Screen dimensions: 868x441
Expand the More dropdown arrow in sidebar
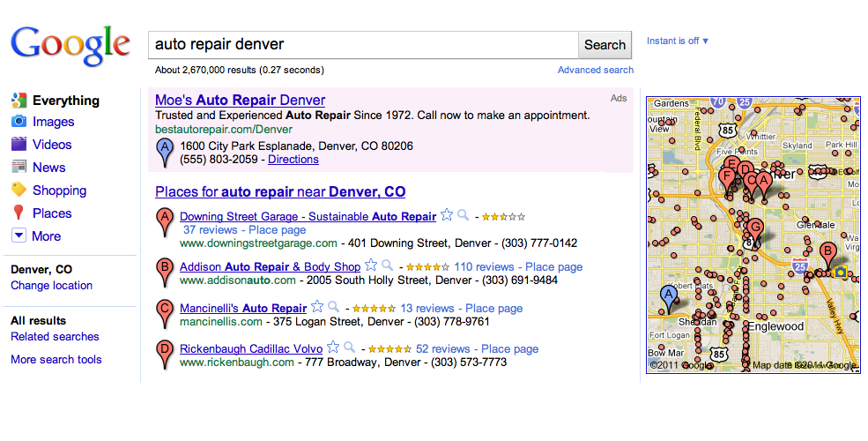pos(19,235)
